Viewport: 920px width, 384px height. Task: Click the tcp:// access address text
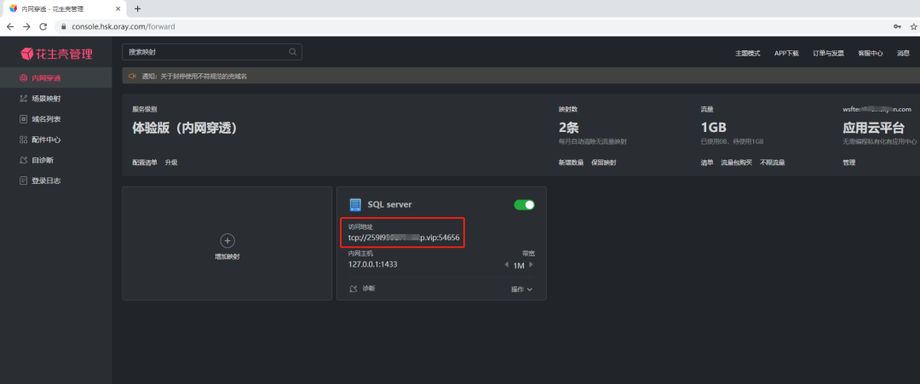[404, 238]
